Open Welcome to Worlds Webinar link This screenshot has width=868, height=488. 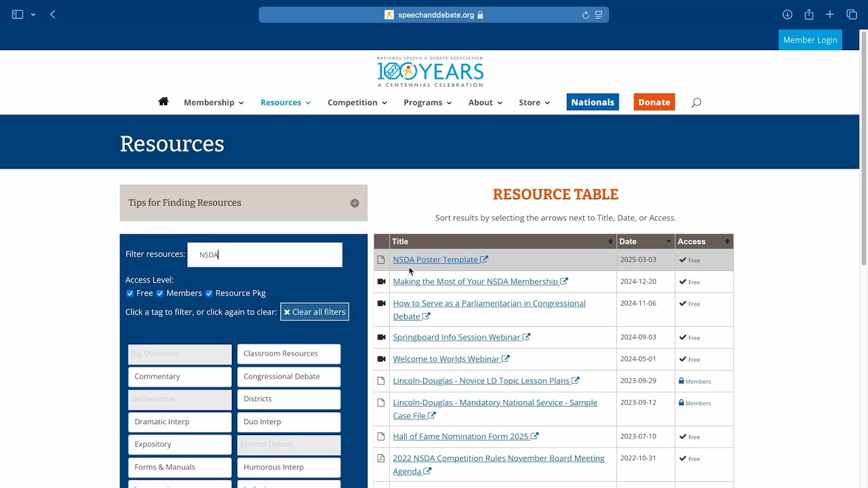[x=451, y=359]
